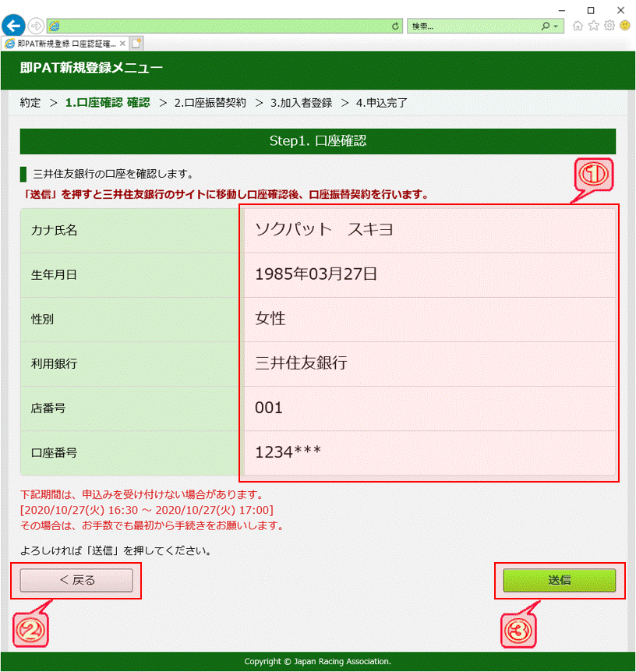Click the browser forward arrow button

point(35,26)
